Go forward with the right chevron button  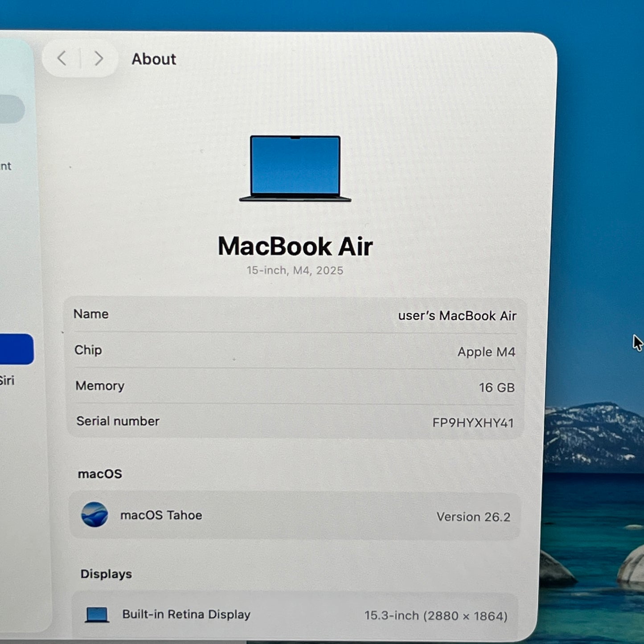coord(99,58)
